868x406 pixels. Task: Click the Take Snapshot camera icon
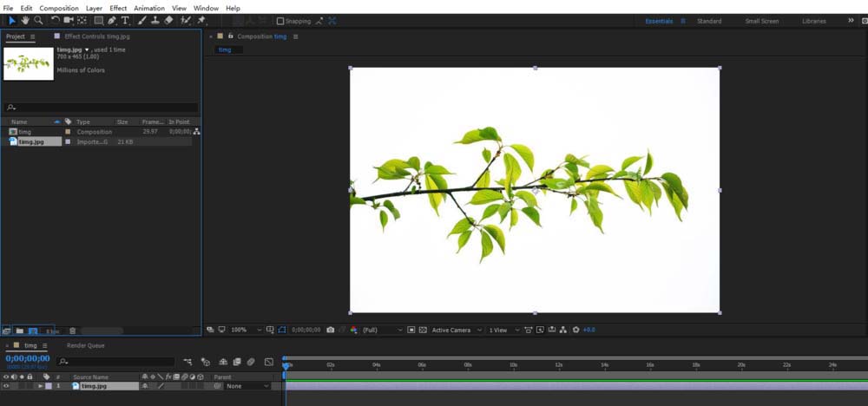pos(330,330)
